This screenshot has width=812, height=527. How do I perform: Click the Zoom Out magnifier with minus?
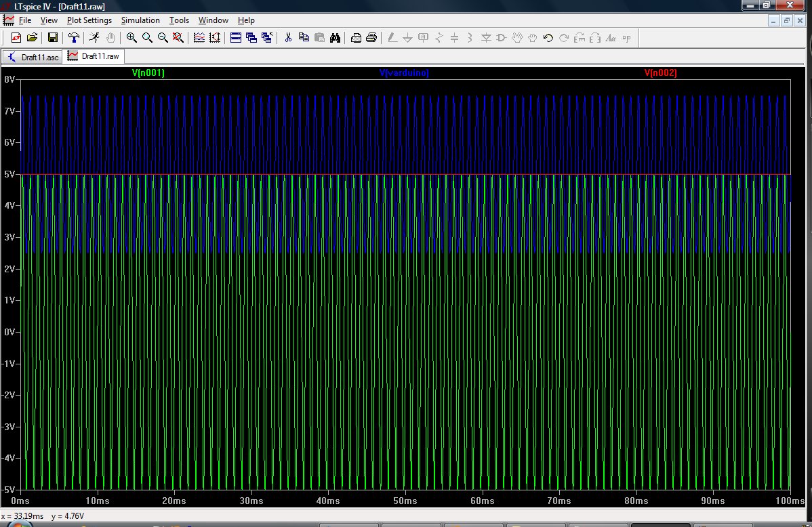click(x=163, y=38)
